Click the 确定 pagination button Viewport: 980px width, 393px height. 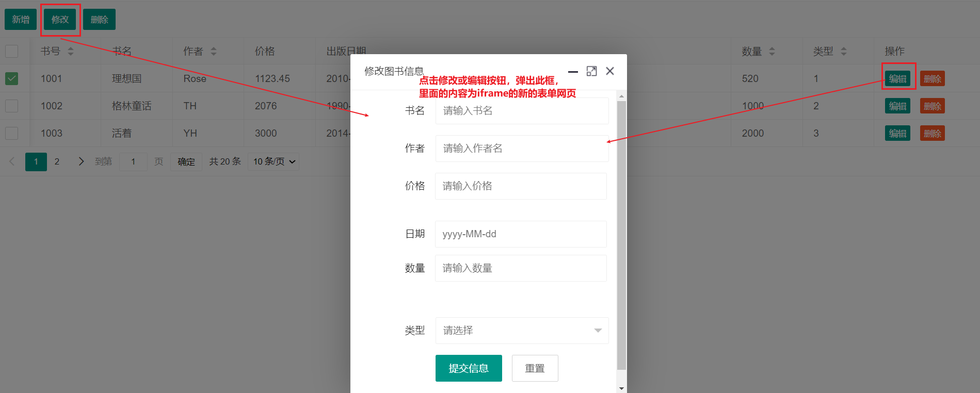[x=186, y=161]
